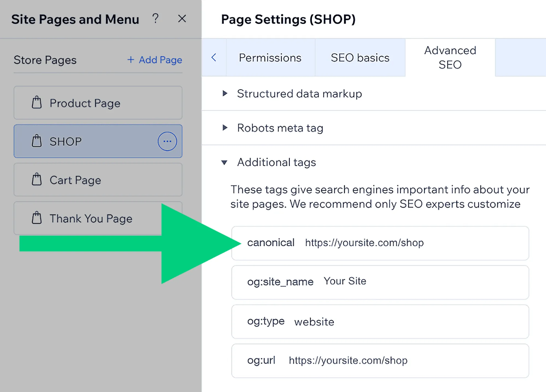Switch to the SEO basics tab
This screenshot has width=546, height=392.
point(360,58)
